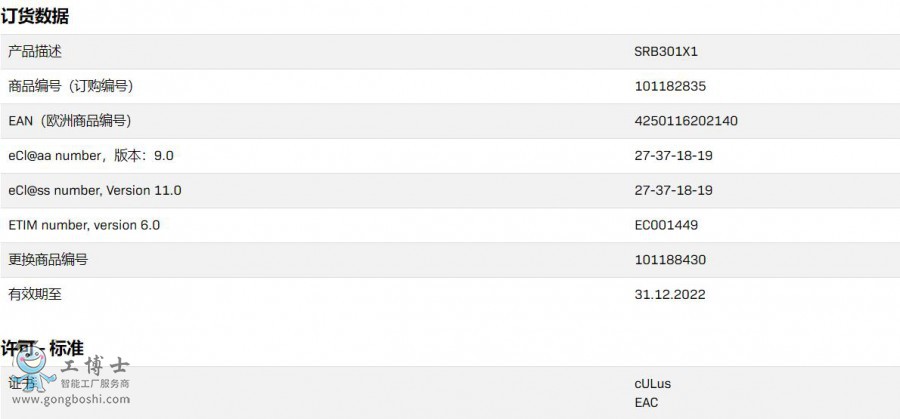Viewport: 900px width, 419px height.
Task: Click the eCl@ss number, Version 11.0 label
Action: coord(95,190)
